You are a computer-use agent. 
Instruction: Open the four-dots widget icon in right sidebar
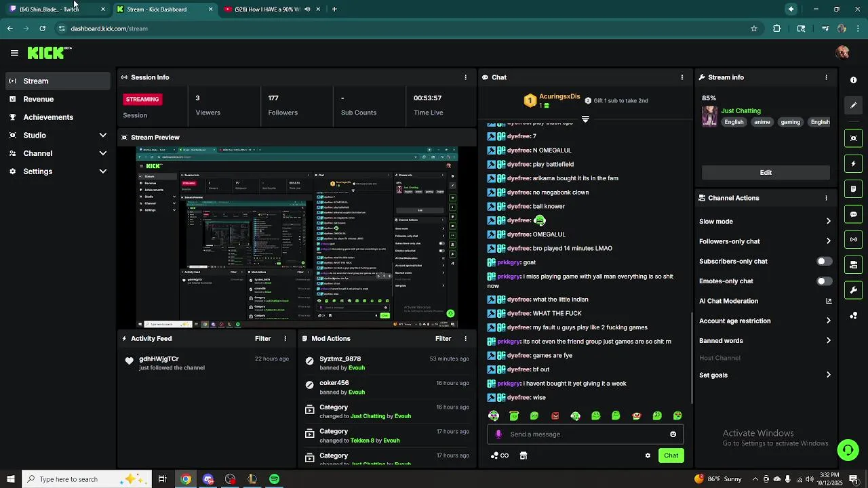pyautogui.click(x=853, y=315)
